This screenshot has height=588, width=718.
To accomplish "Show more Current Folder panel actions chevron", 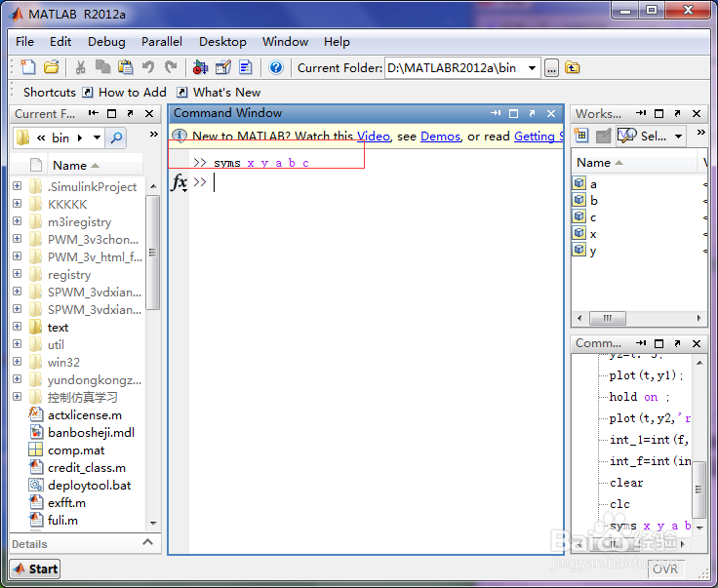I will (x=154, y=134).
